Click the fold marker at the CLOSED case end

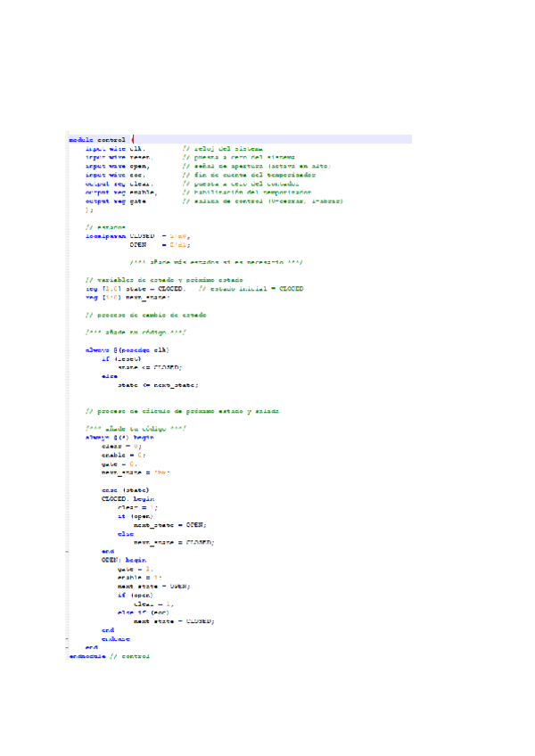[68, 551]
